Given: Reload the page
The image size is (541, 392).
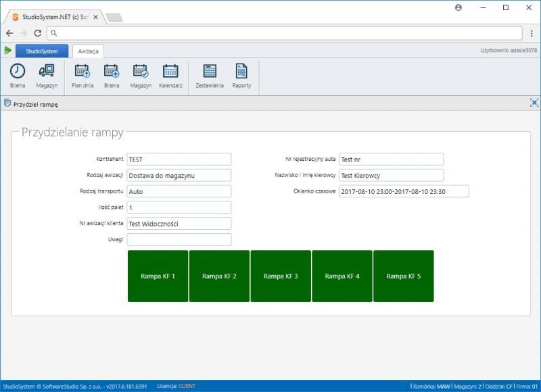Looking at the screenshot, I should [38, 33].
